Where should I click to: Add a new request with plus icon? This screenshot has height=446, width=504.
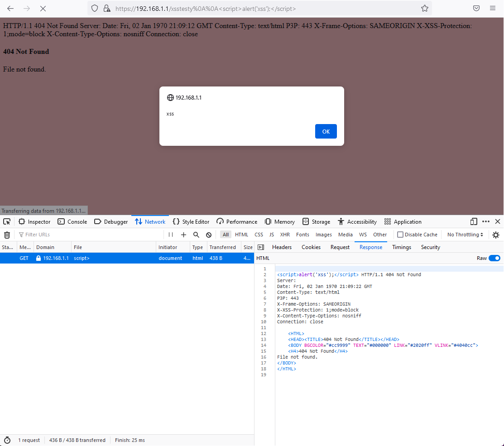[x=183, y=235]
